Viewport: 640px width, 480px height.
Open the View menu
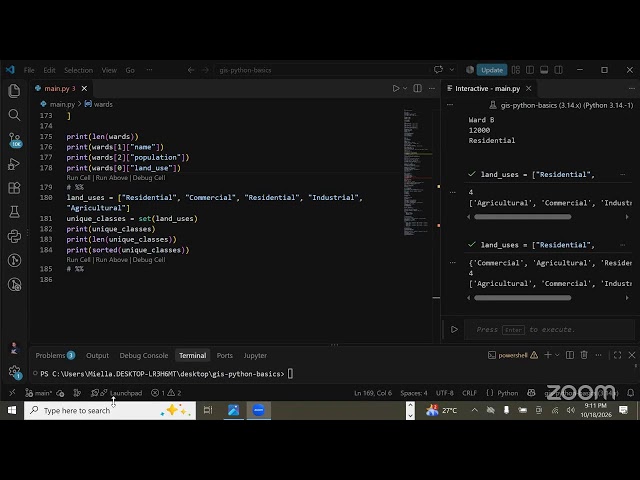click(x=109, y=70)
